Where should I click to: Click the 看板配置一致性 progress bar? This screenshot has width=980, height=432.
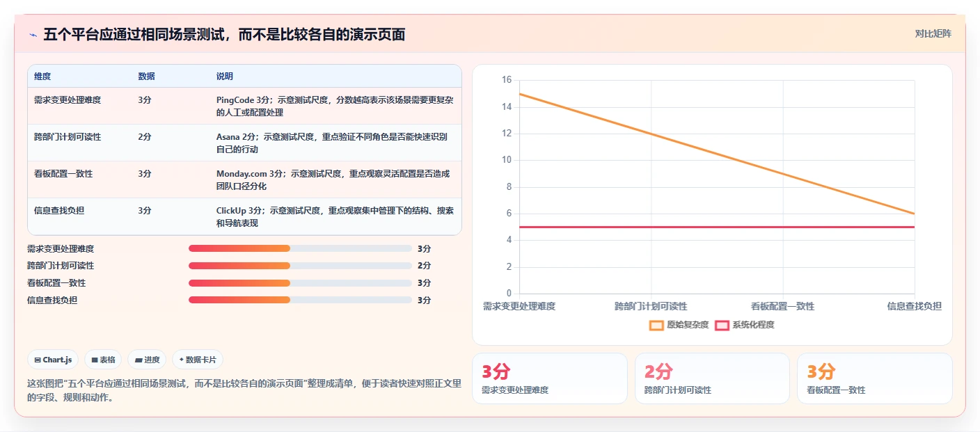(300, 283)
